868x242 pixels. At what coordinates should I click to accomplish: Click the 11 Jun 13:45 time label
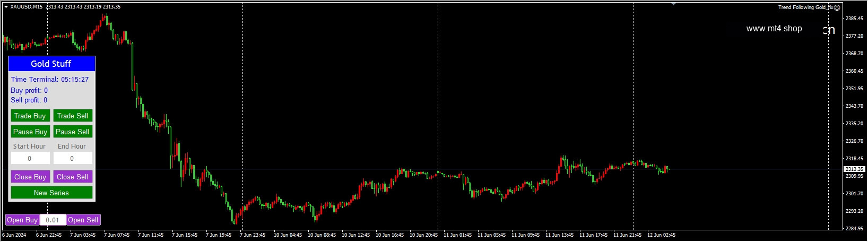559,235
